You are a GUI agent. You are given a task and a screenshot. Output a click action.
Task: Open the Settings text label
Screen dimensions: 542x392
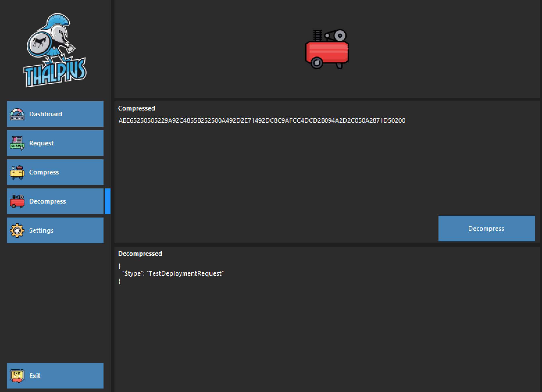point(41,230)
